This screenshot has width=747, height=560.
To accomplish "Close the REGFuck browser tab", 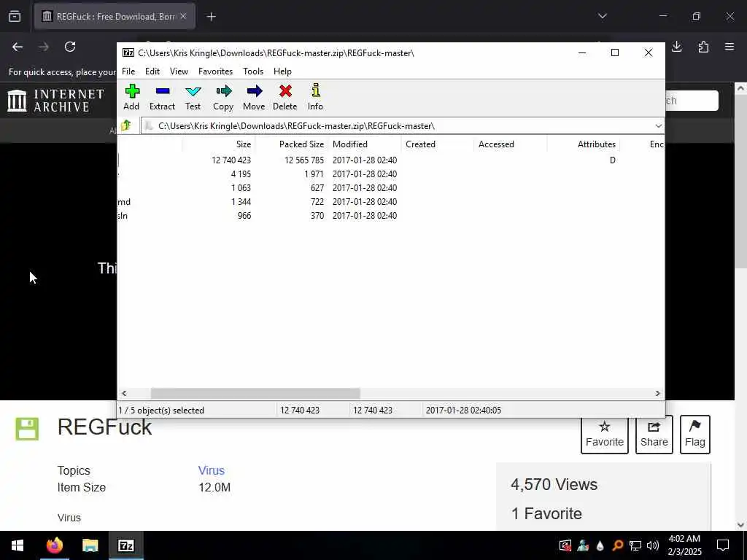I will pos(183,16).
